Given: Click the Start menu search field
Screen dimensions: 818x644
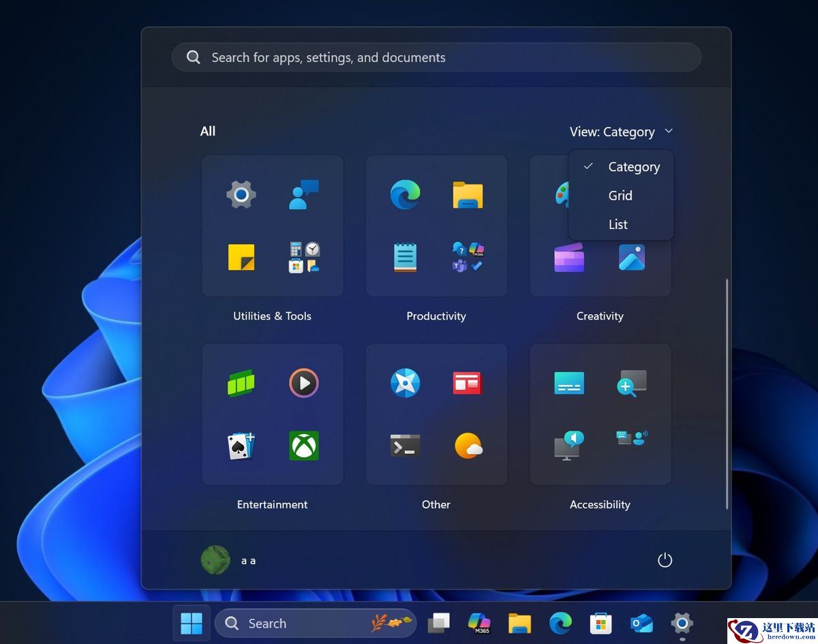Looking at the screenshot, I should click(x=436, y=58).
